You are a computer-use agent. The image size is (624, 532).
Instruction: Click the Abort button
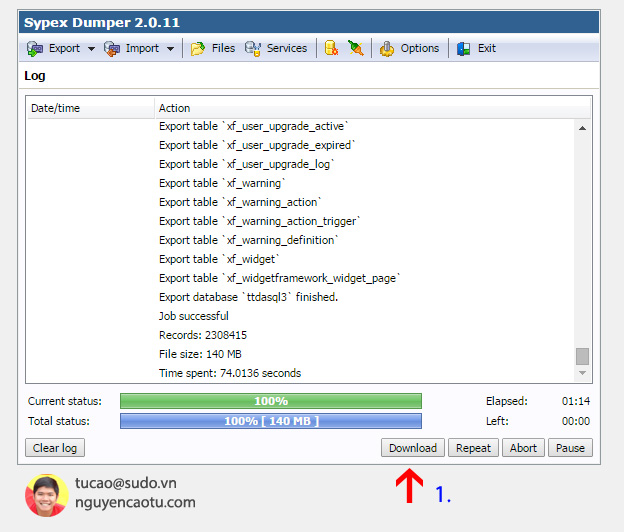pos(523,448)
